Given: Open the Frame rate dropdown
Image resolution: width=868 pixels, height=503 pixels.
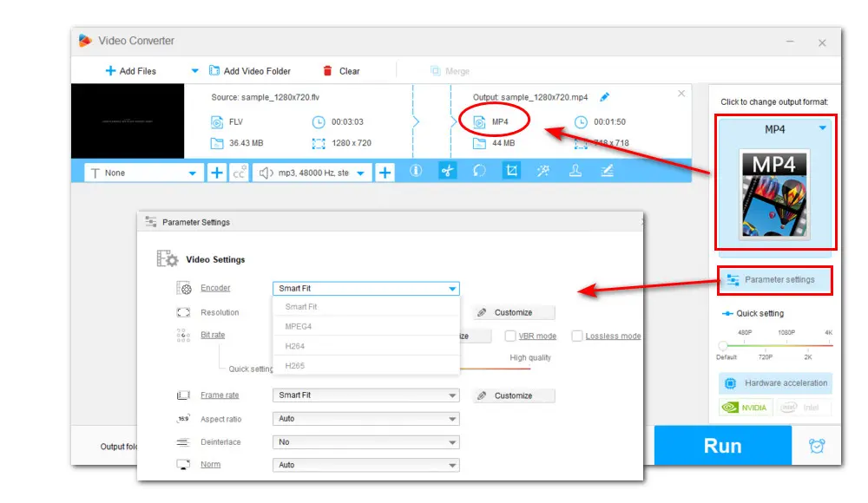Looking at the screenshot, I should (x=366, y=395).
